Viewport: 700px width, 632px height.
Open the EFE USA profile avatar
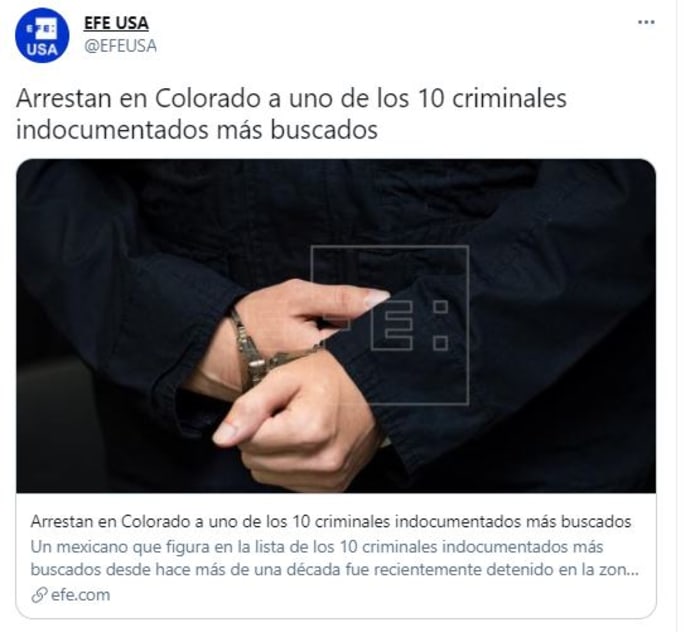point(42,35)
